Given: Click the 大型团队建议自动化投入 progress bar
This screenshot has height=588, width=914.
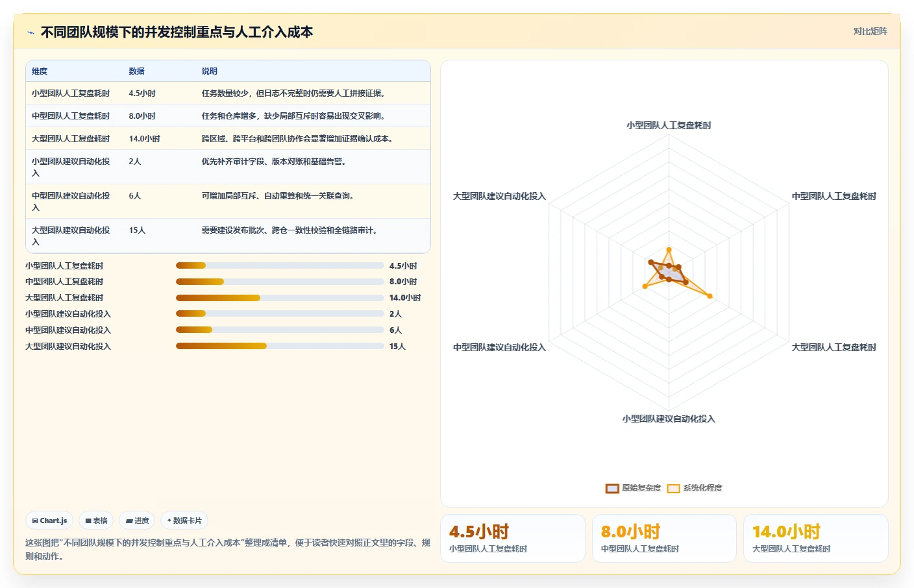Looking at the screenshot, I should (280, 346).
